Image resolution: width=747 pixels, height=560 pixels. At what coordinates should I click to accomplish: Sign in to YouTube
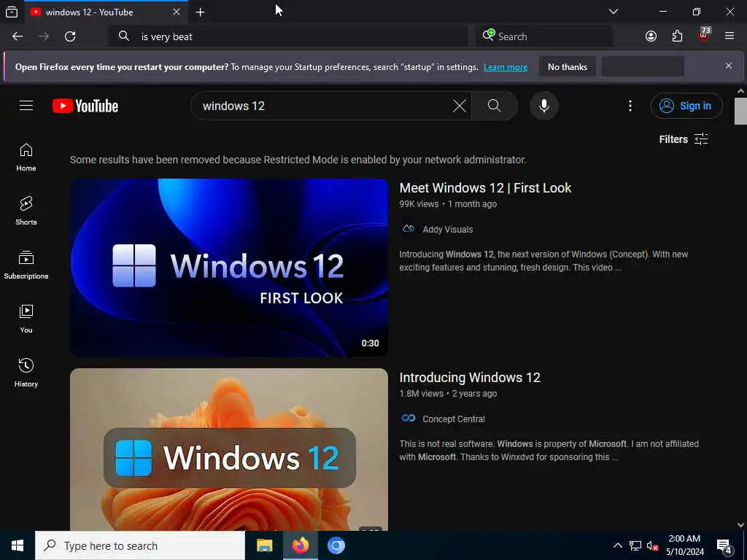pos(686,106)
